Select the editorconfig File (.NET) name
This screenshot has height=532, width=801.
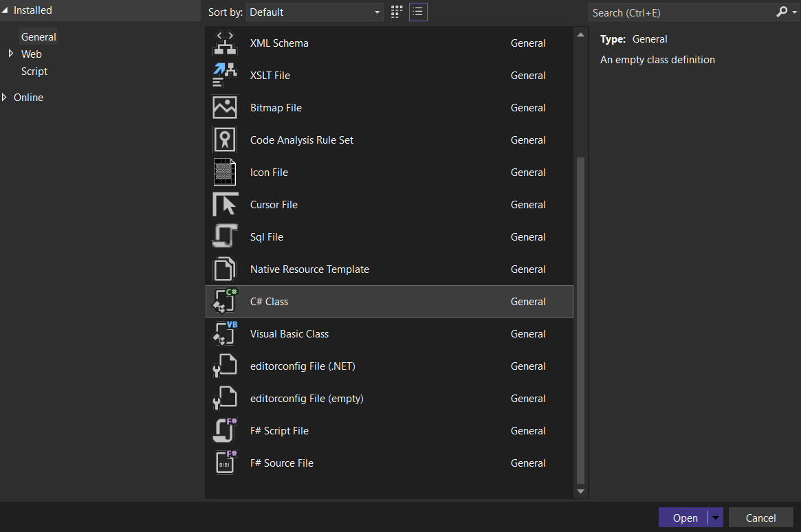click(x=303, y=366)
